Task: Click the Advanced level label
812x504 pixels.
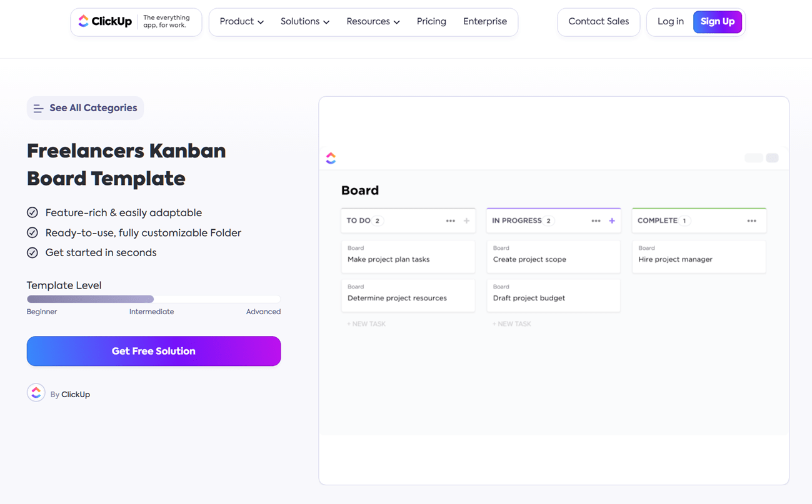Action: [263, 312]
